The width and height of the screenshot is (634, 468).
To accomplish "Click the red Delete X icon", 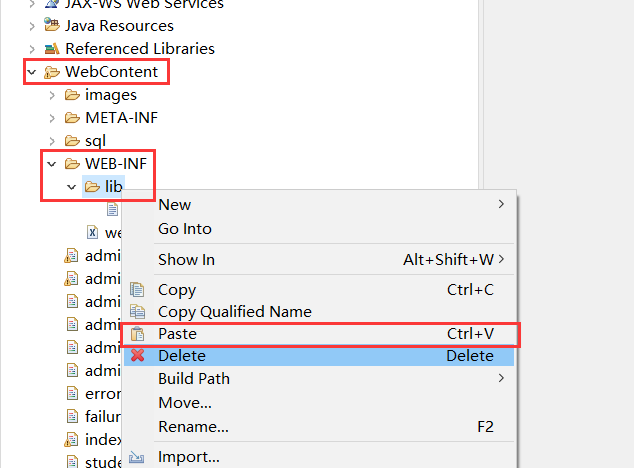I will click(x=138, y=356).
